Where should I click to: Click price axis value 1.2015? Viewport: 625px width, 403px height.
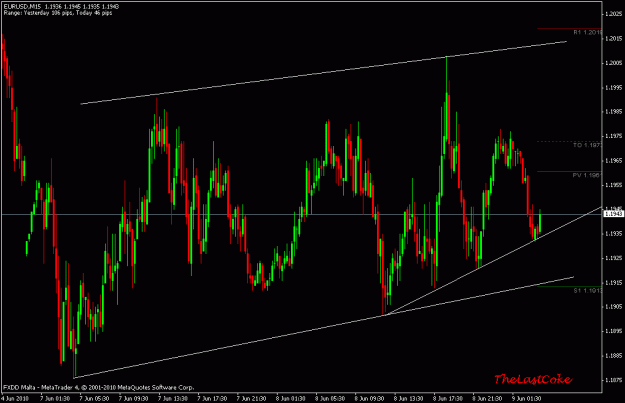[x=613, y=38]
